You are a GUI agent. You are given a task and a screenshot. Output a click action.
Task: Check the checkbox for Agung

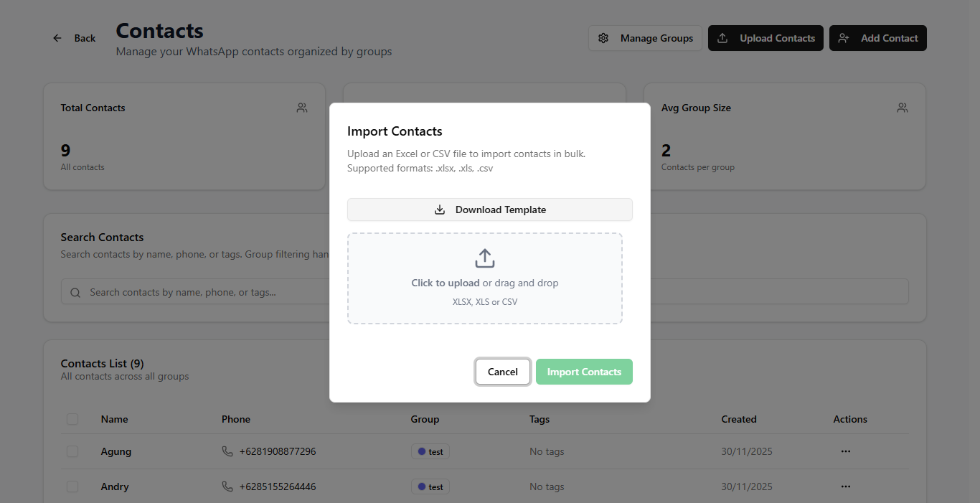(x=72, y=451)
